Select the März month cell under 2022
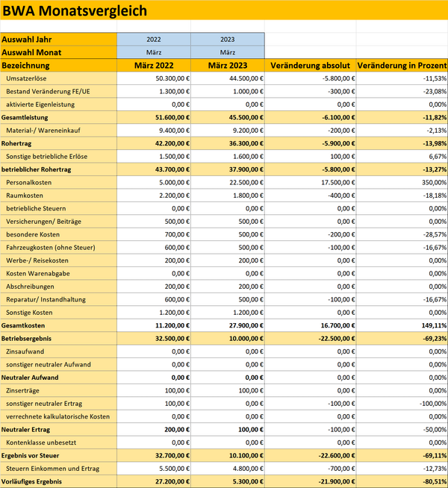Screen dimensions: 448x488 point(154,52)
